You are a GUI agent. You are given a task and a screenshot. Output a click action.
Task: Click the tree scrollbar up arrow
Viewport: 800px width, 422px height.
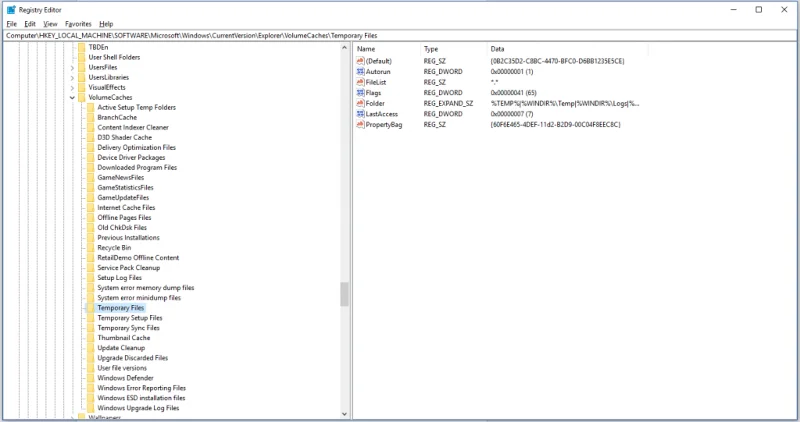344,47
